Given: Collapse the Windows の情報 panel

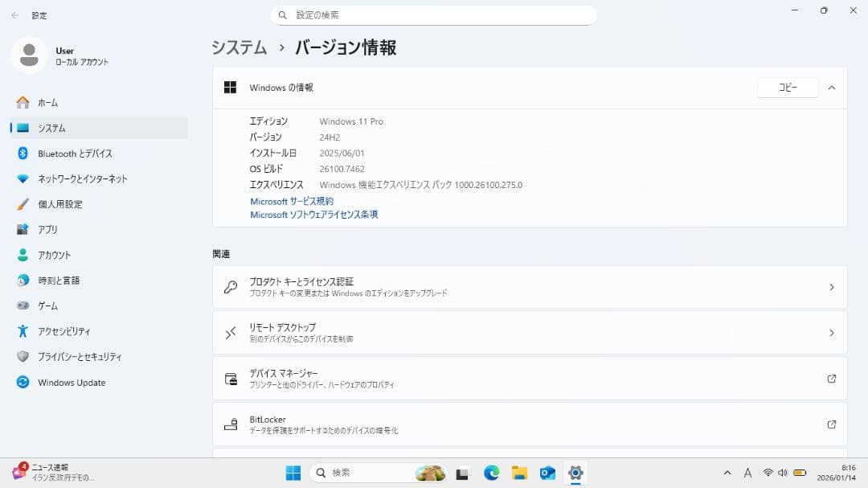Looking at the screenshot, I should click(832, 88).
